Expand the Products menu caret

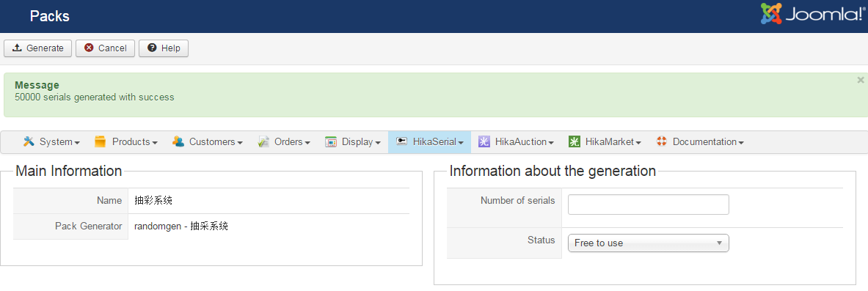[155, 143]
